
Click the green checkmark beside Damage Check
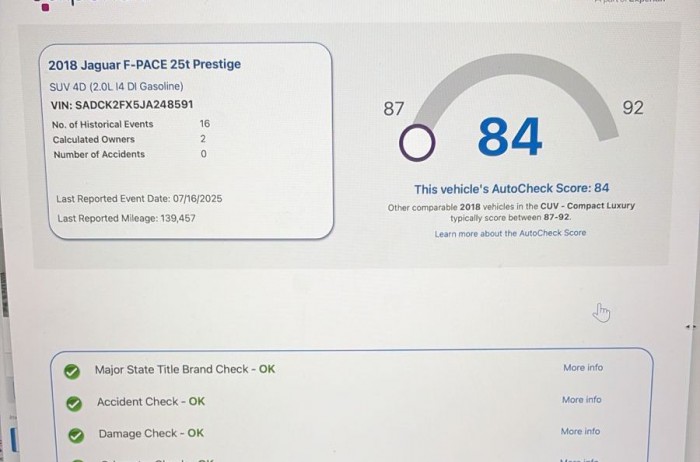click(x=74, y=435)
